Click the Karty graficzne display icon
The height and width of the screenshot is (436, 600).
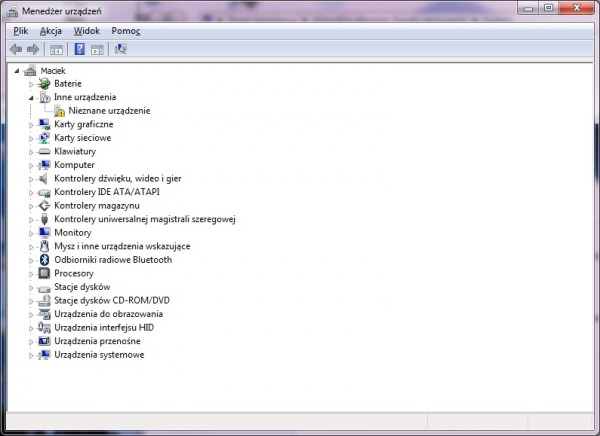click(44, 124)
